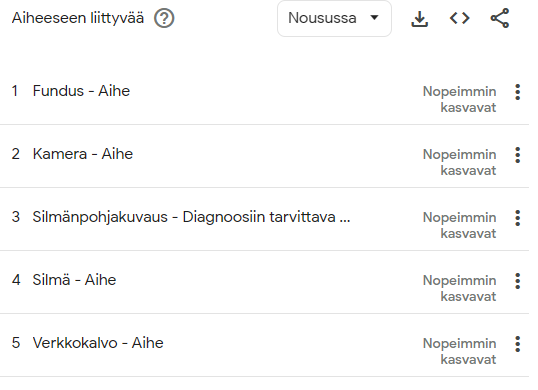Screen dimensions: 538x390
Task: Select Silmänpohjakuvaus - Diagnoosiin tarvittava topic
Action: (x=191, y=217)
